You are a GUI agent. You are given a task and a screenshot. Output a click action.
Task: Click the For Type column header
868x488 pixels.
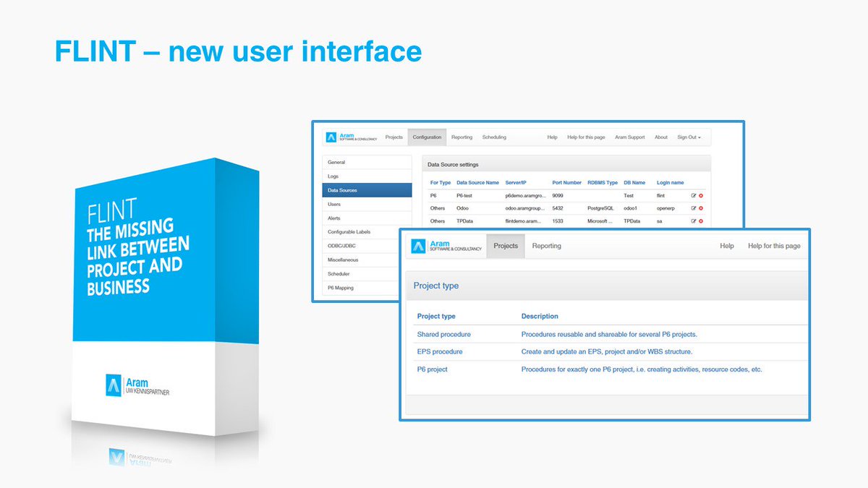point(441,183)
